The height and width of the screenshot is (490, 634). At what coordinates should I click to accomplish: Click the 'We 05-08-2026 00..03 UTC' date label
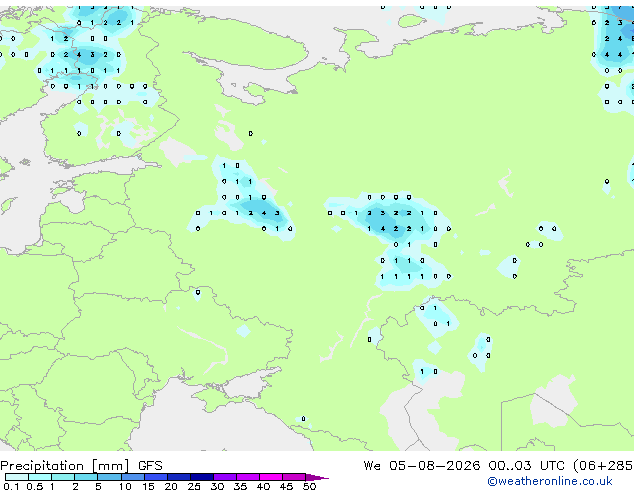pyautogui.click(x=464, y=466)
